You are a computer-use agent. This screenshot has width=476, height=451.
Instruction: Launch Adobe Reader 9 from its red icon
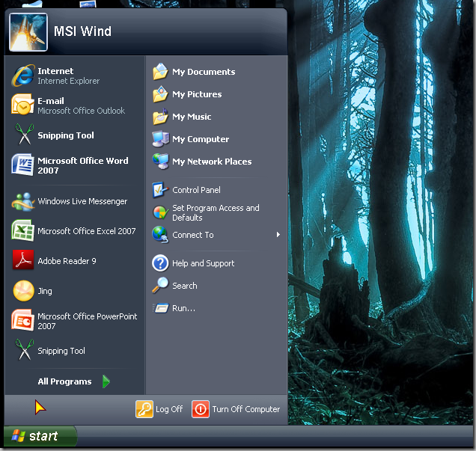point(23,260)
